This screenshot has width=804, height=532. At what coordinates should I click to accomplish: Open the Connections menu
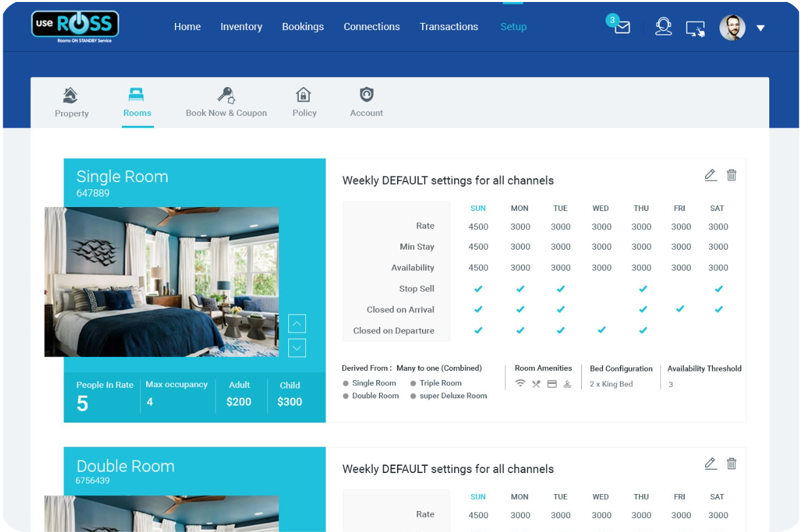coord(372,27)
